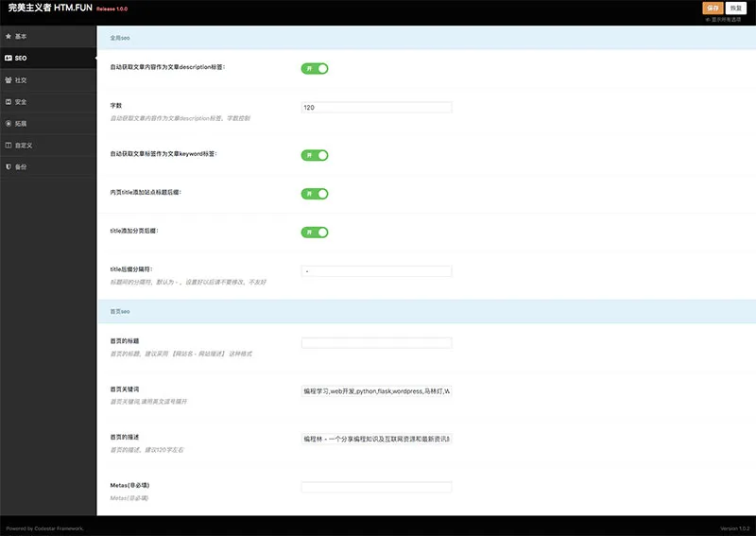Click the 显示所有选项 show all options link
The height and width of the screenshot is (536, 756).
(x=723, y=20)
